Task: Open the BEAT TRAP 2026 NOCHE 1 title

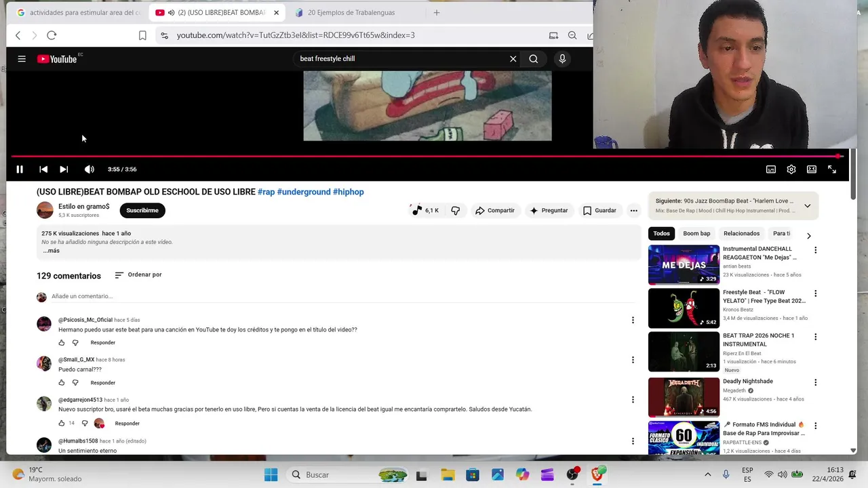Action: 758,340
